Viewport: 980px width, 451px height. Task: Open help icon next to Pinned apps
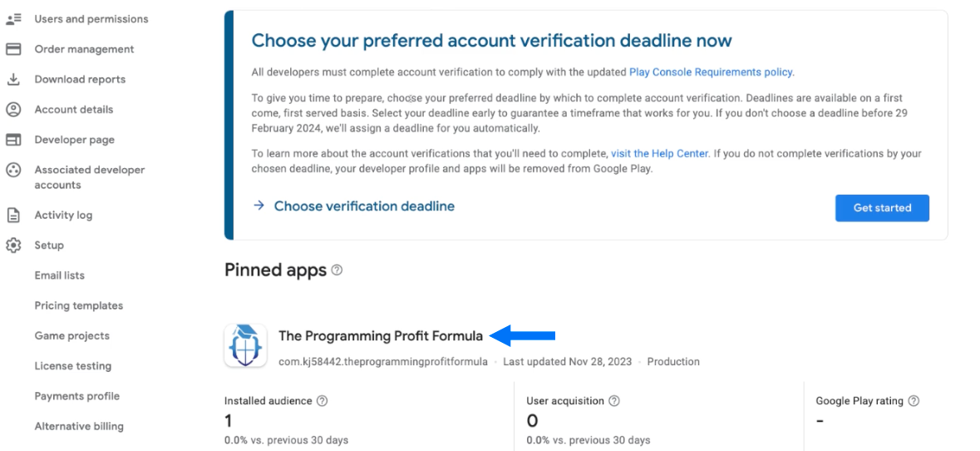(337, 270)
